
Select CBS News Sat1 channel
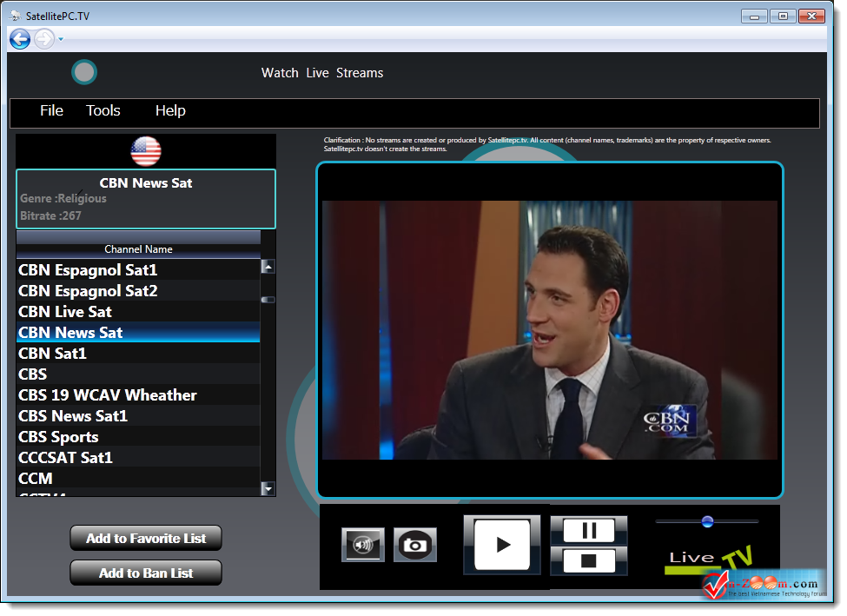(x=138, y=416)
